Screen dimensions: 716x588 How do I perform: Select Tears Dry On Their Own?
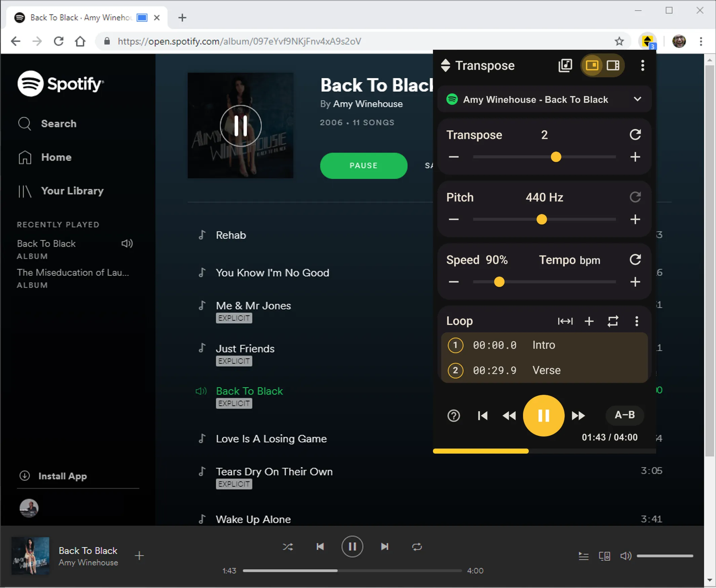275,472
